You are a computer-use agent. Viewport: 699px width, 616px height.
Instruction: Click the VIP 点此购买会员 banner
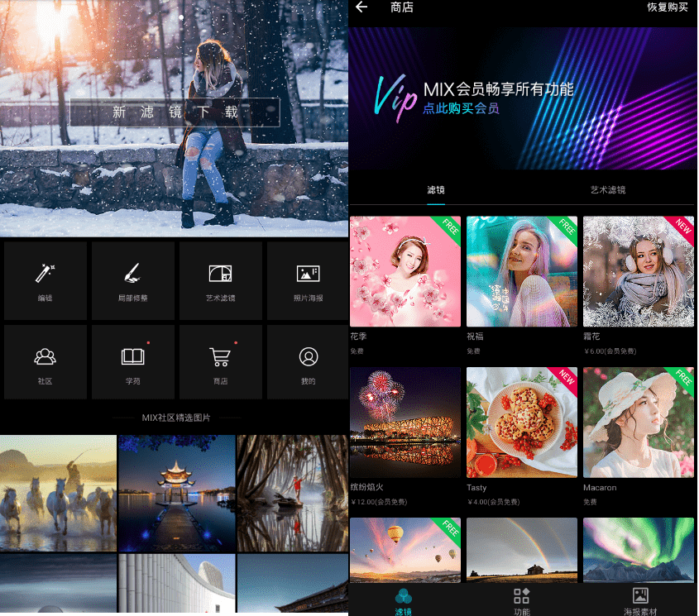[x=523, y=98]
